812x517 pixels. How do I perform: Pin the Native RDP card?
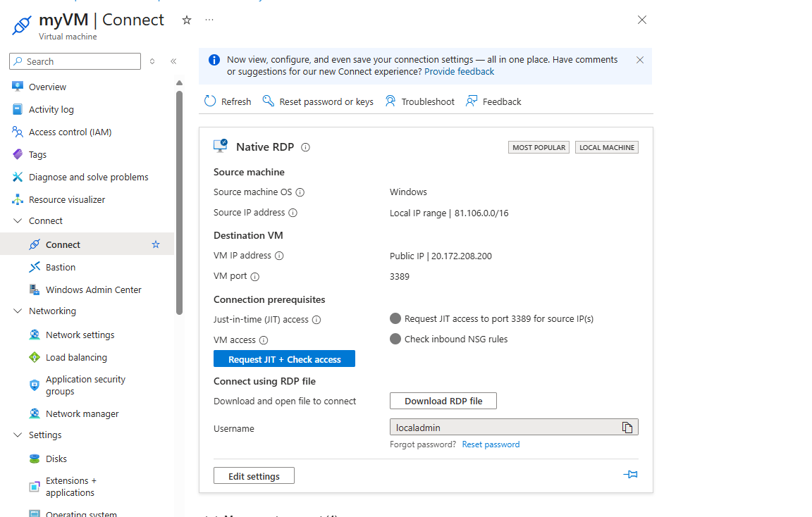(x=630, y=474)
